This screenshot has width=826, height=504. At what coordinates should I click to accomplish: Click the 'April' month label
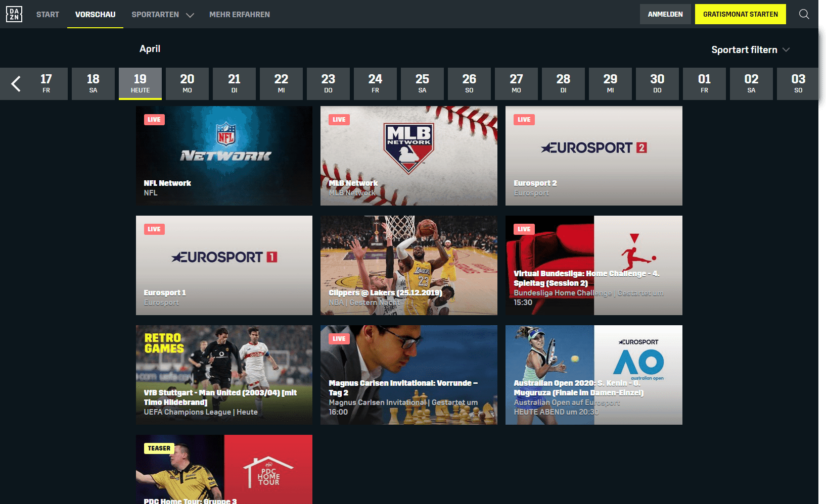coord(150,48)
